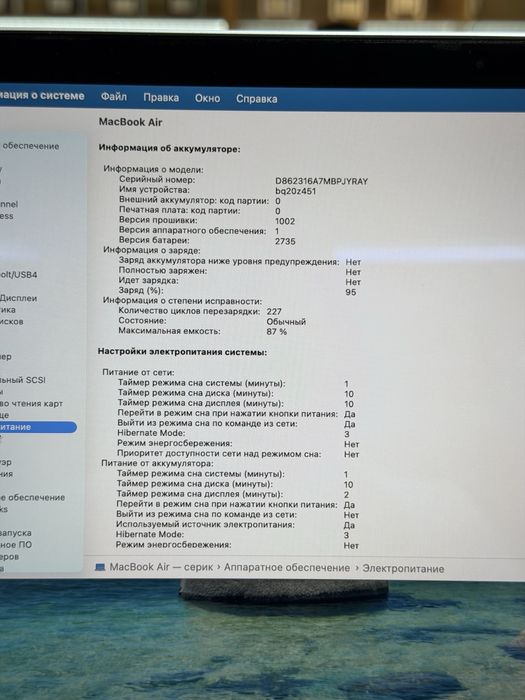Click battery version value 2735

pos(285,242)
